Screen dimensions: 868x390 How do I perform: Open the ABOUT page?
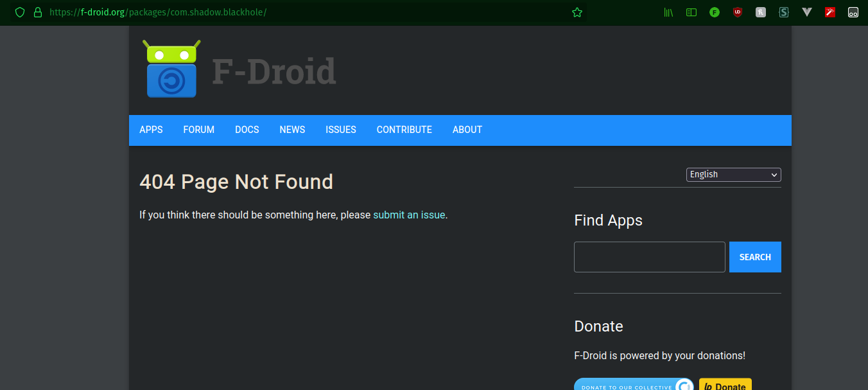click(x=467, y=130)
